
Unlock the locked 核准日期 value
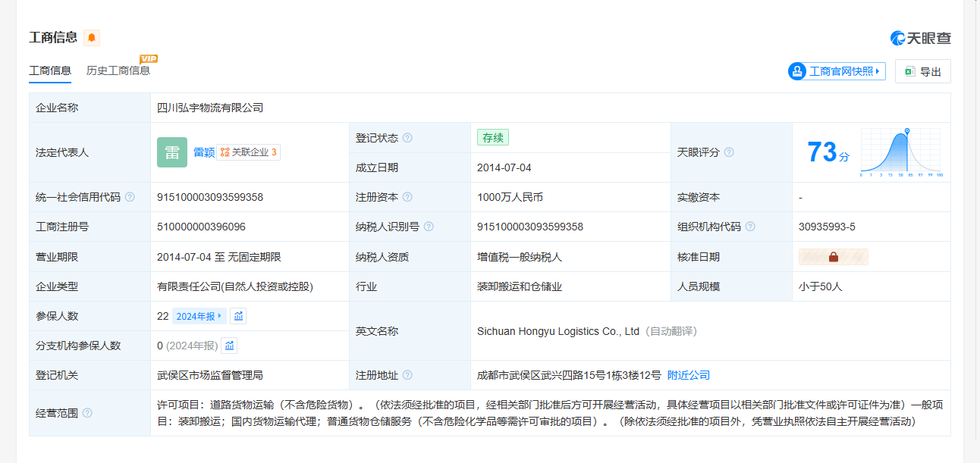pyautogui.click(x=834, y=257)
